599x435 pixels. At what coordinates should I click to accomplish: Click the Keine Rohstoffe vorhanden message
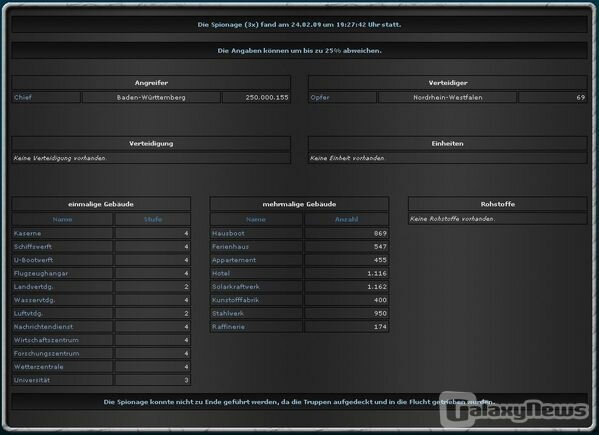pyautogui.click(x=452, y=219)
